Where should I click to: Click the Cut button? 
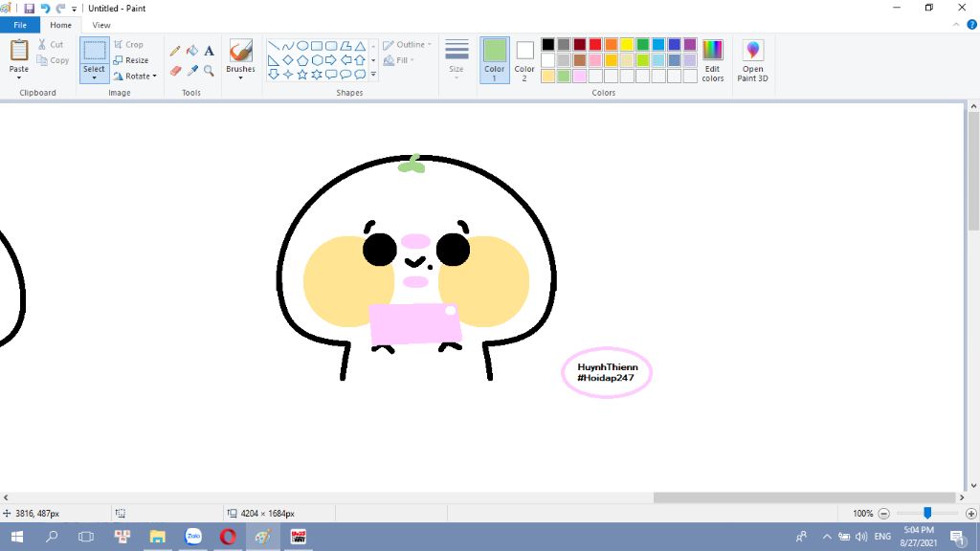[51, 45]
